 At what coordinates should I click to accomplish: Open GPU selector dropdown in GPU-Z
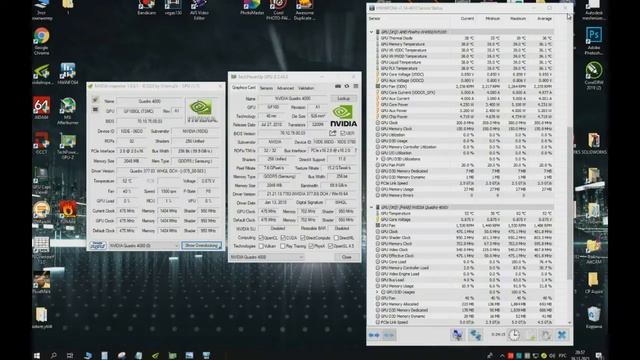(267, 257)
